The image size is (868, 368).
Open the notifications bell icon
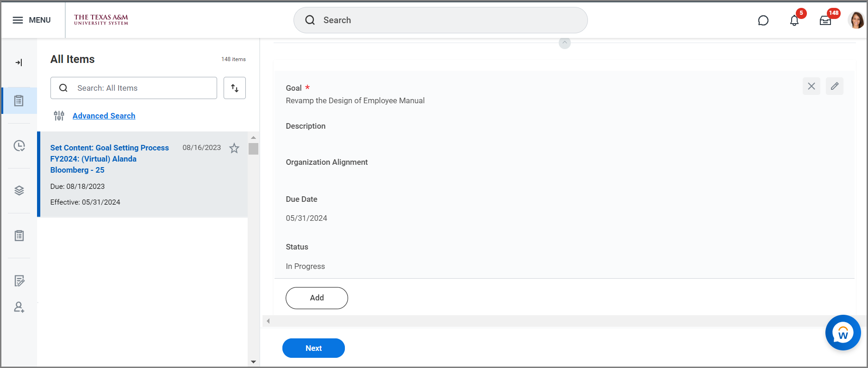pyautogui.click(x=794, y=20)
